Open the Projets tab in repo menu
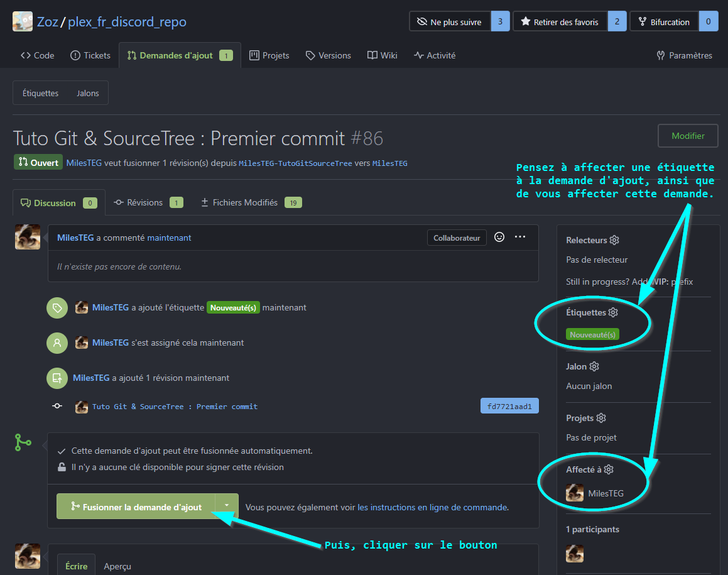Image resolution: width=728 pixels, height=575 pixels. tap(269, 55)
